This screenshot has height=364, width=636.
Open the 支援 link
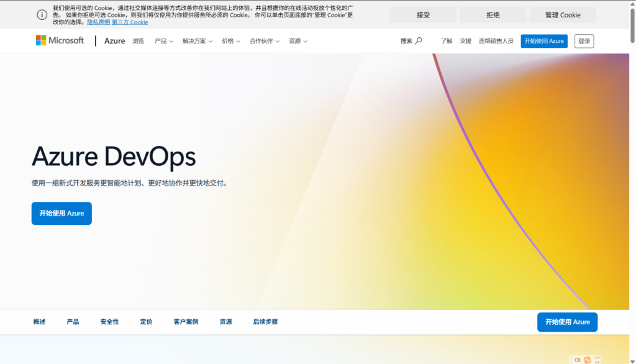pyautogui.click(x=465, y=41)
